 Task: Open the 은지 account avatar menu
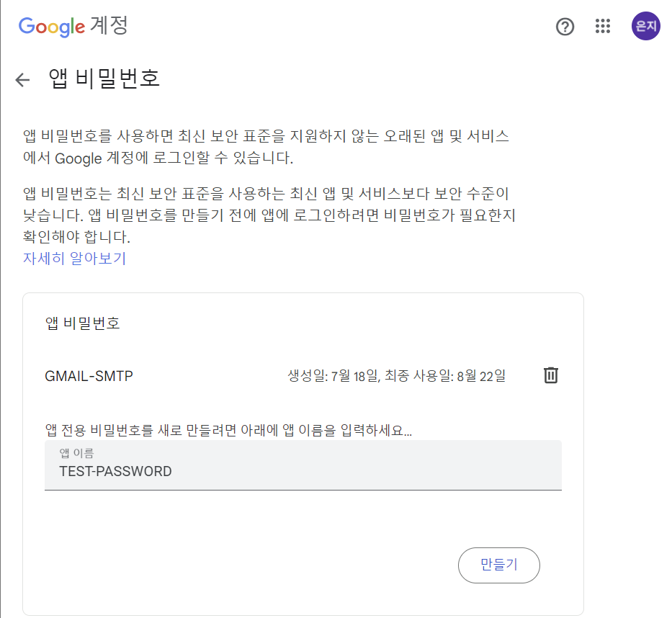(645, 26)
